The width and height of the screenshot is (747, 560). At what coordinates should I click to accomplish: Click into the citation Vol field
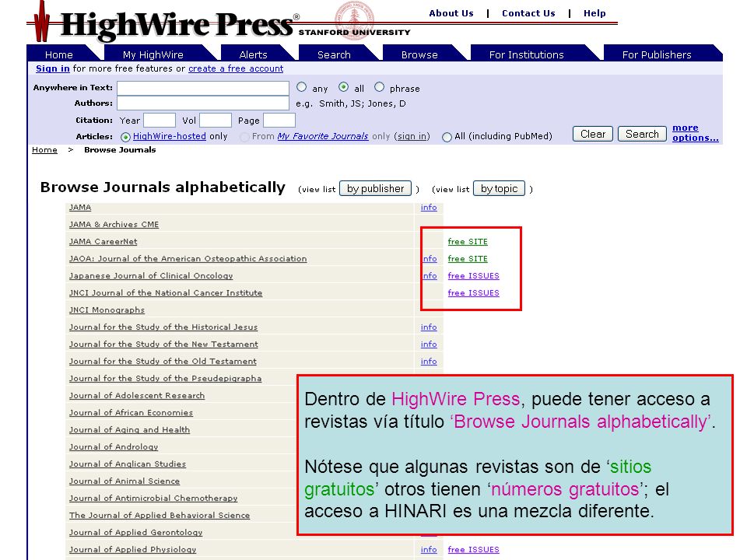click(216, 120)
